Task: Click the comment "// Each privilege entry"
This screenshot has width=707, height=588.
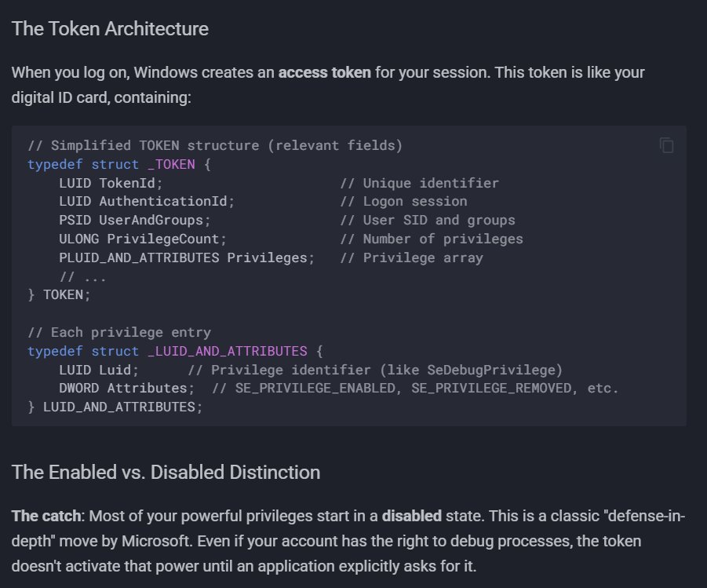Action: (x=119, y=332)
